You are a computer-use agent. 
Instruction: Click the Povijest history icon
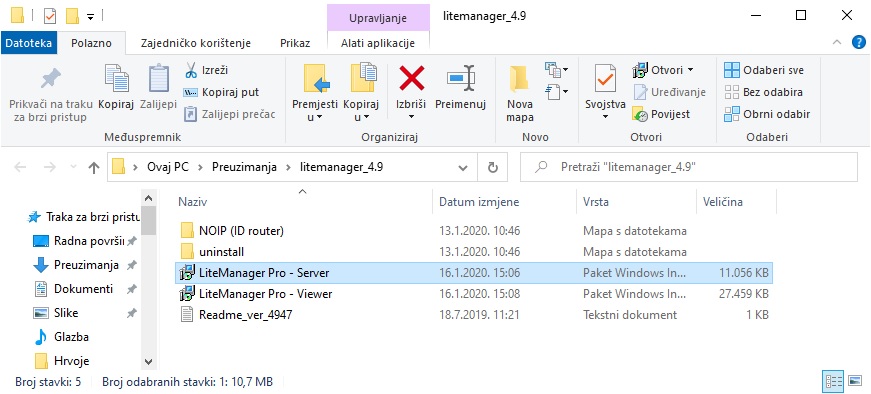point(640,114)
